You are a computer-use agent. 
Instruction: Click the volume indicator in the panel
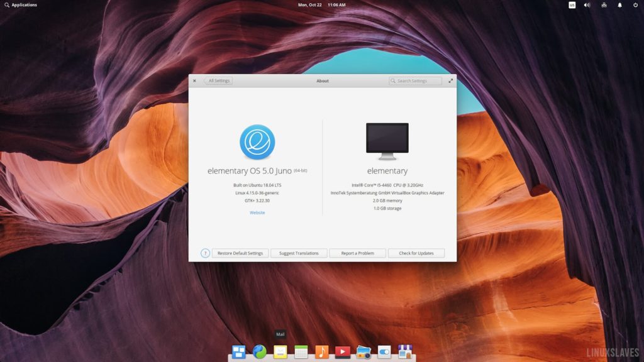coord(587,5)
